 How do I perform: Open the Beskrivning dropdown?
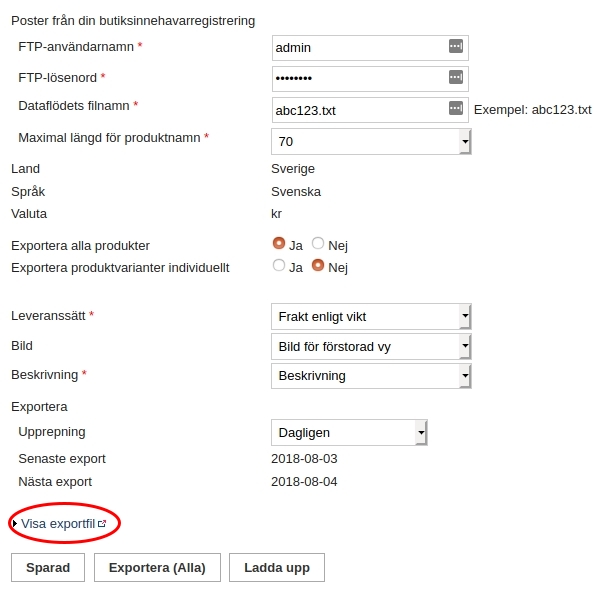pos(371,376)
